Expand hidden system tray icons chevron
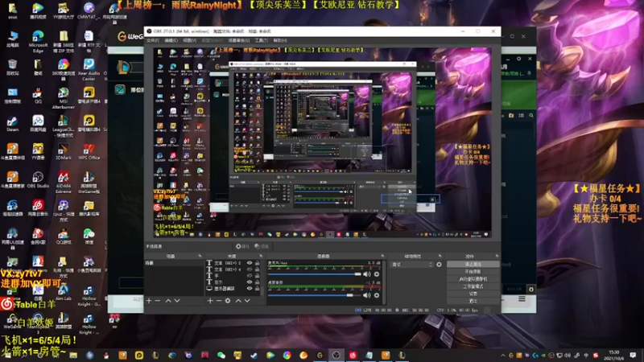This screenshot has width=644, height=362. click(x=502, y=356)
